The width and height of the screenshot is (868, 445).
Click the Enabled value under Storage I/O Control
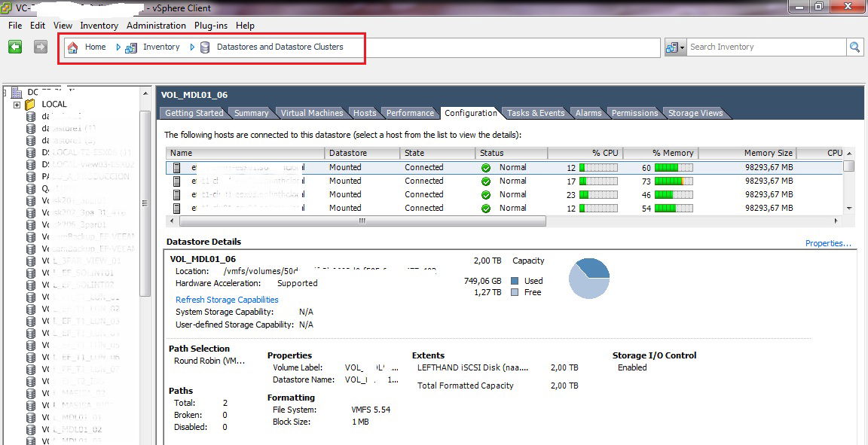(x=632, y=367)
